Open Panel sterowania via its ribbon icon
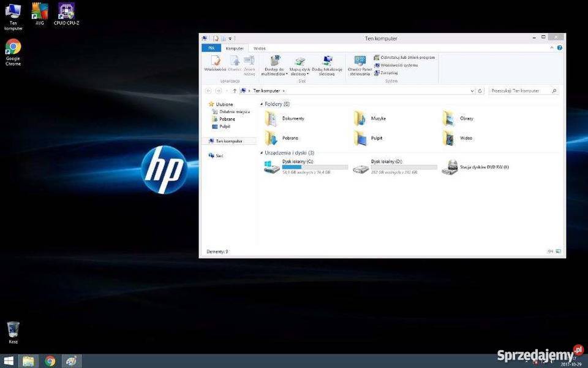588x368 pixels. (x=360, y=64)
